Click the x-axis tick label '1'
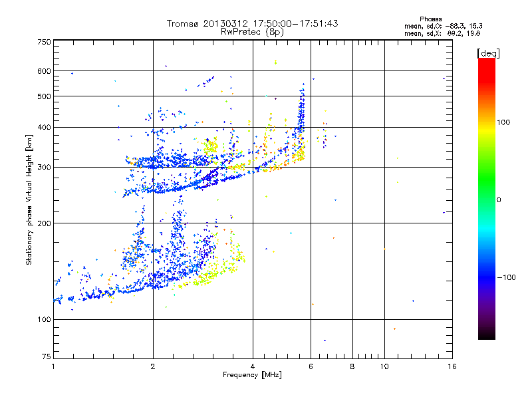532x399 pixels. point(53,366)
